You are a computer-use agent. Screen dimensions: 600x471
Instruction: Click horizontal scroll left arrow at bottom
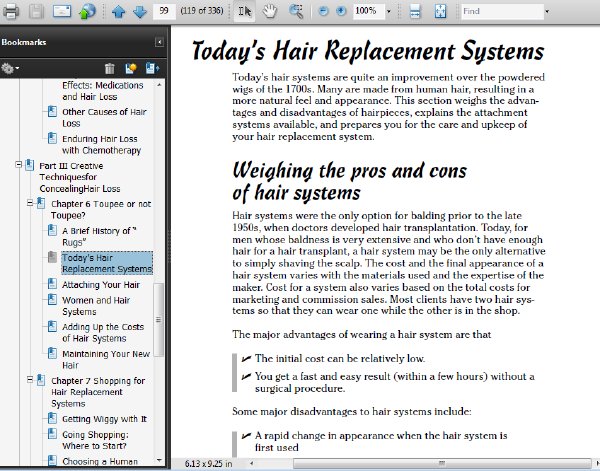point(251,463)
